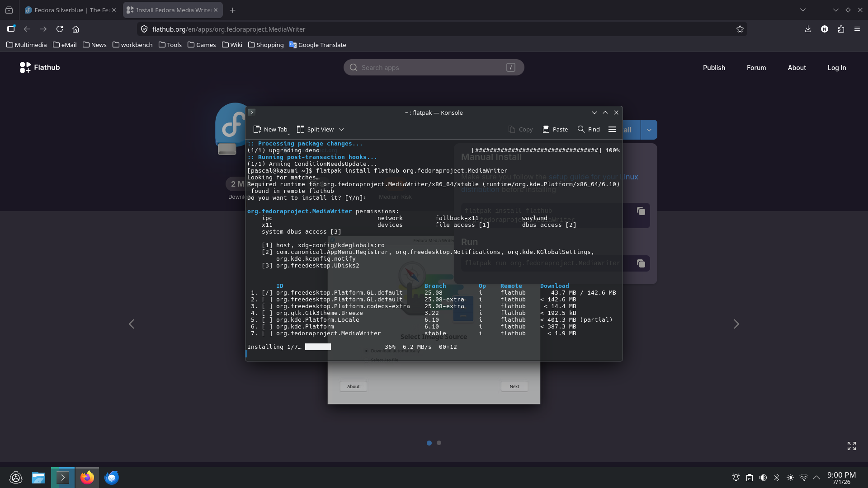Image resolution: width=868 pixels, height=488 pixels.
Task: Open the workbench bookmarks folder
Action: pyautogui.click(x=132, y=45)
